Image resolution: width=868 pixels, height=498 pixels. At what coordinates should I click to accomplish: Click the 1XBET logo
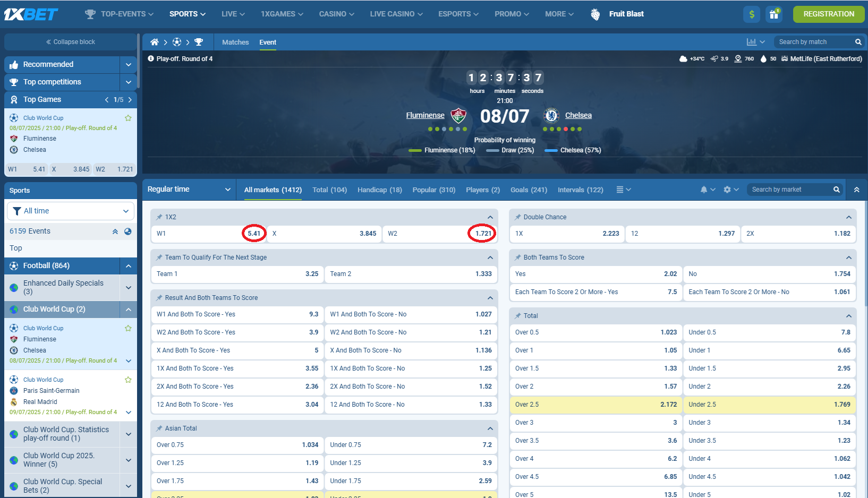31,14
